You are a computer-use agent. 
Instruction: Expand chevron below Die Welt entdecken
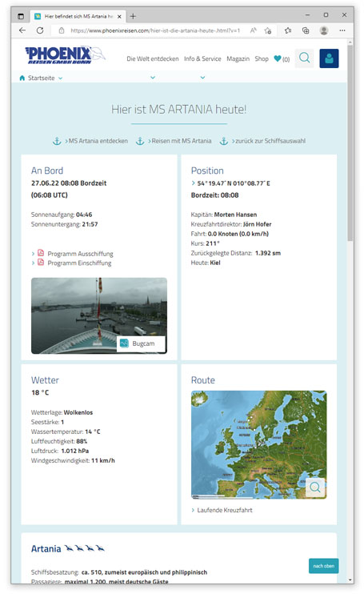153,78
